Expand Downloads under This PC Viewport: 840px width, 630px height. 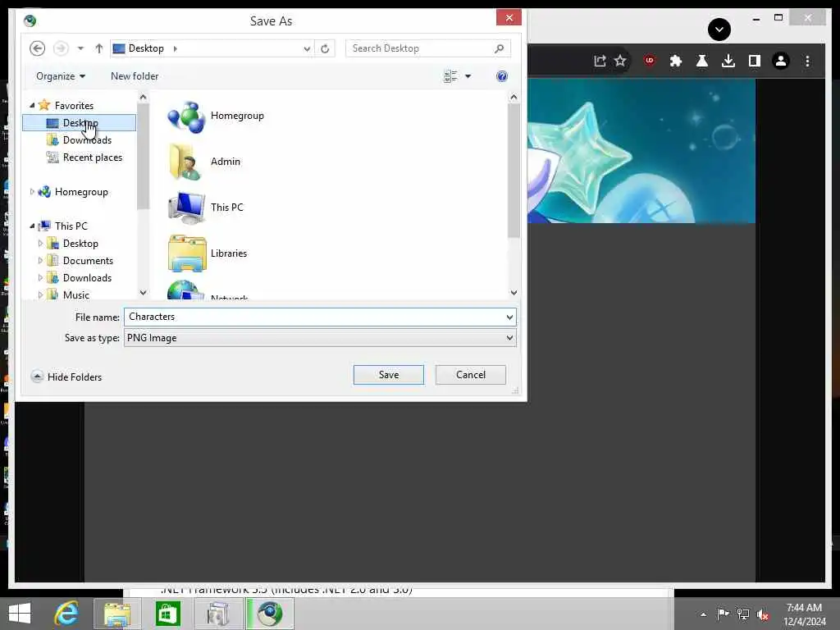(x=40, y=277)
